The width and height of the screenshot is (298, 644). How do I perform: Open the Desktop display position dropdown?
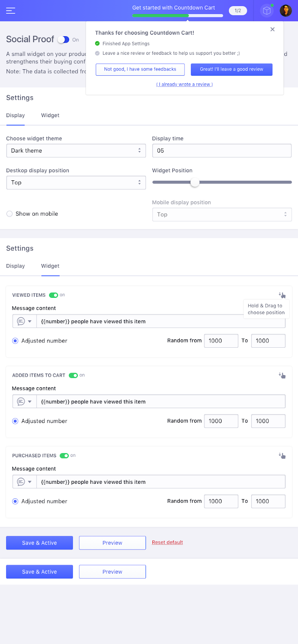(x=76, y=183)
